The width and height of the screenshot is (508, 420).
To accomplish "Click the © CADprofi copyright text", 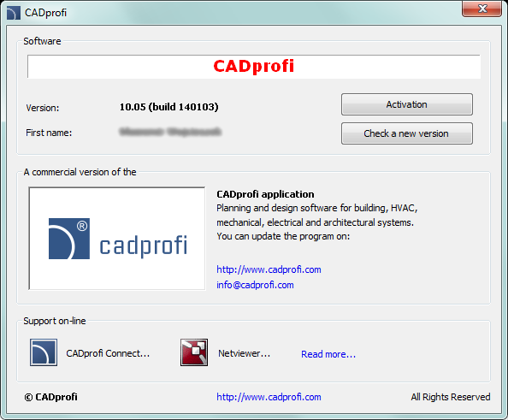I will pos(50,397).
